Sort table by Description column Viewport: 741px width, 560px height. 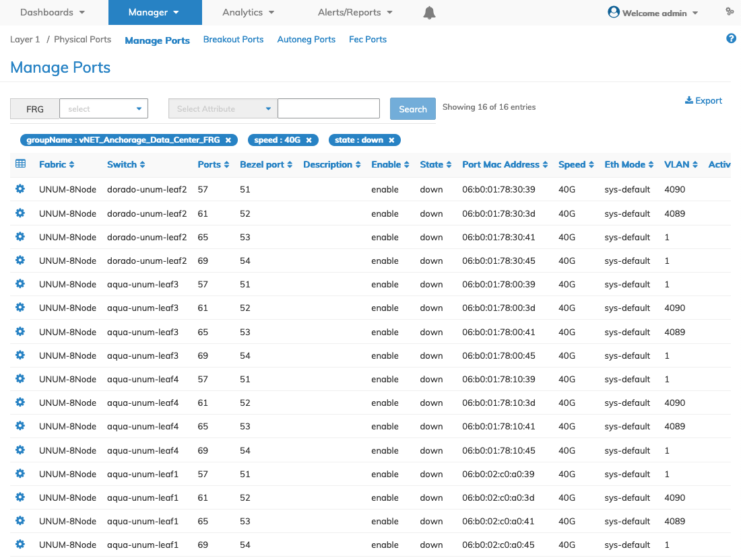click(x=331, y=164)
